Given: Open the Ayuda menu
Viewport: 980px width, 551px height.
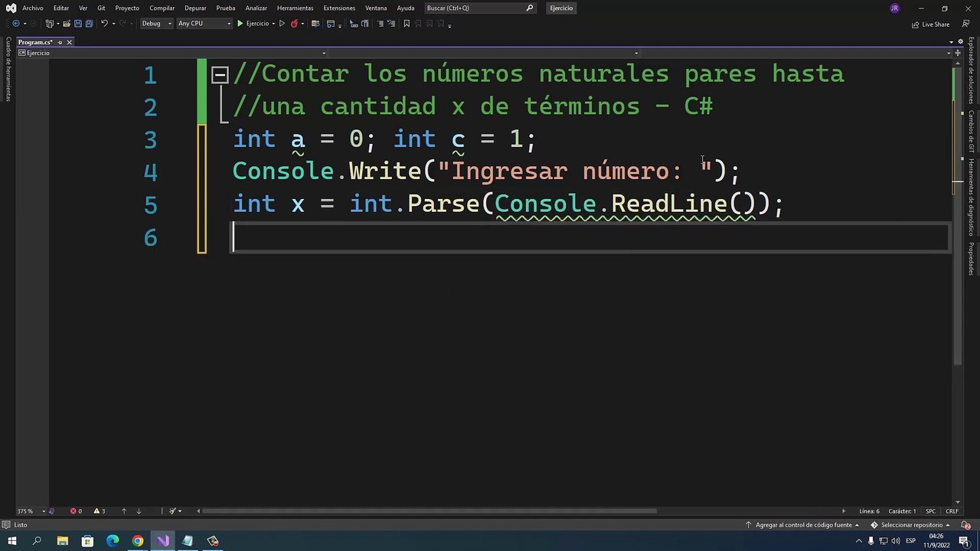Looking at the screenshot, I should coord(406,8).
